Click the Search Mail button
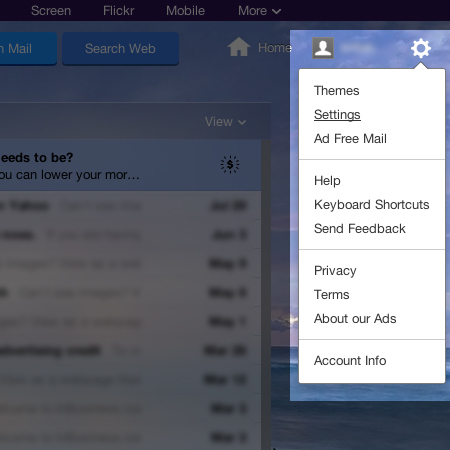The height and width of the screenshot is (450, 450). (x=28, y=49)
